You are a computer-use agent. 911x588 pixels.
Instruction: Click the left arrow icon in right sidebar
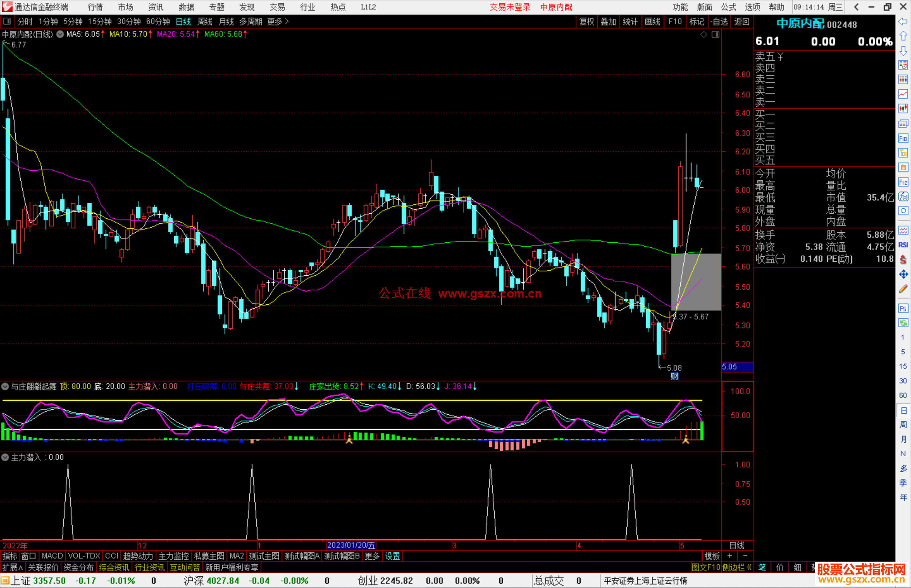(x=903, y=21)
